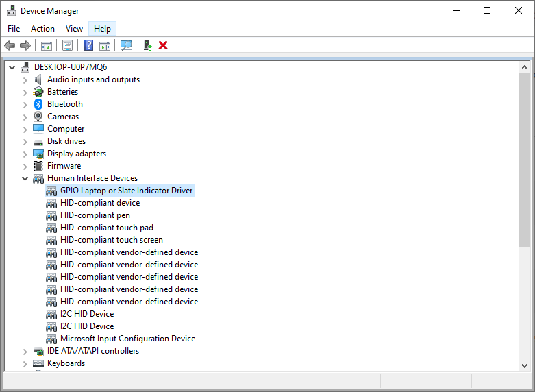The height and width of the screenshot is (392, 535).
Task: Expand Audio inputs and outputs
Action: tap(25, 80)
